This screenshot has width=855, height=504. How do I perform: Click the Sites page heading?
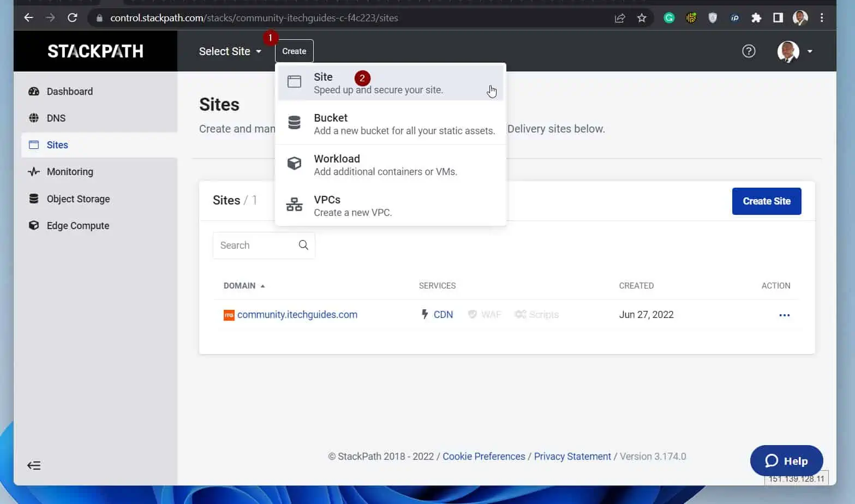[x=219, y=105]
